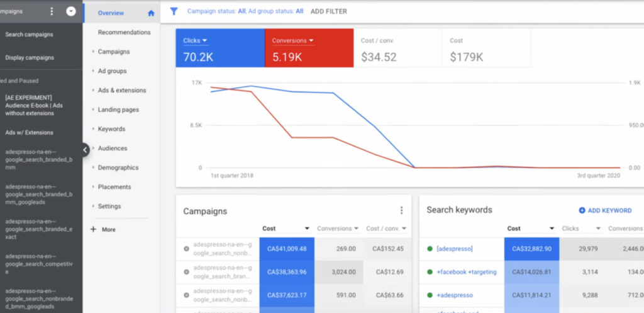Click the home icon beside Overview
The width and height of the screenshot is (644, 313).
pos(151,13)
